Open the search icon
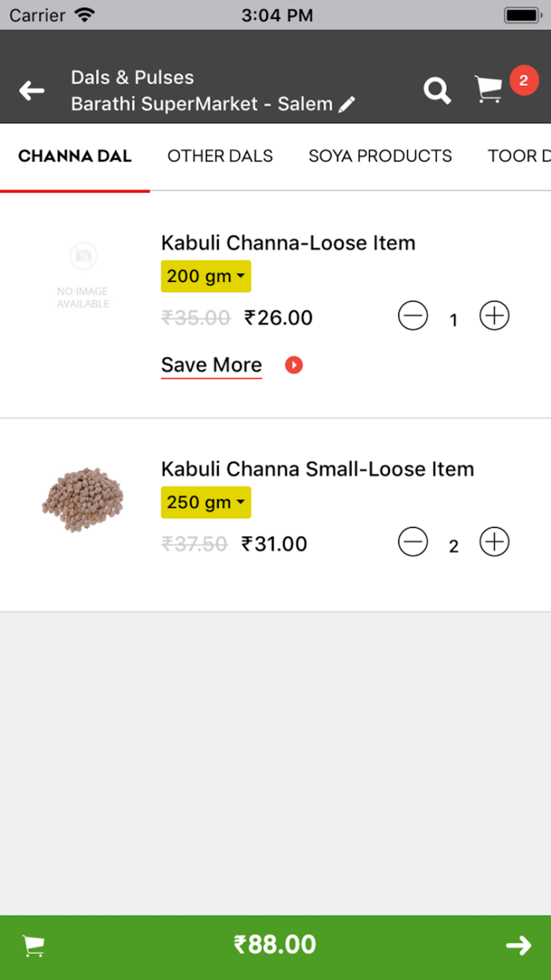This screenshot has height=980, width=551. coord(437,91)
